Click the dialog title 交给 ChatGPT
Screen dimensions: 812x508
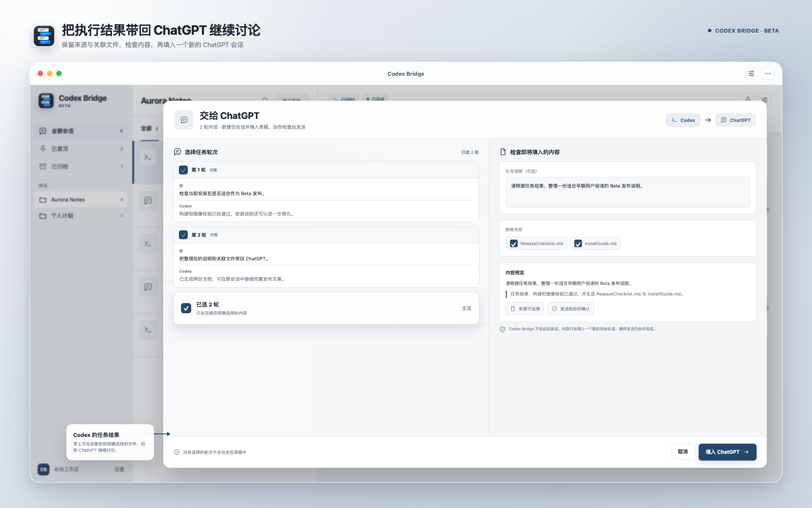230,116
